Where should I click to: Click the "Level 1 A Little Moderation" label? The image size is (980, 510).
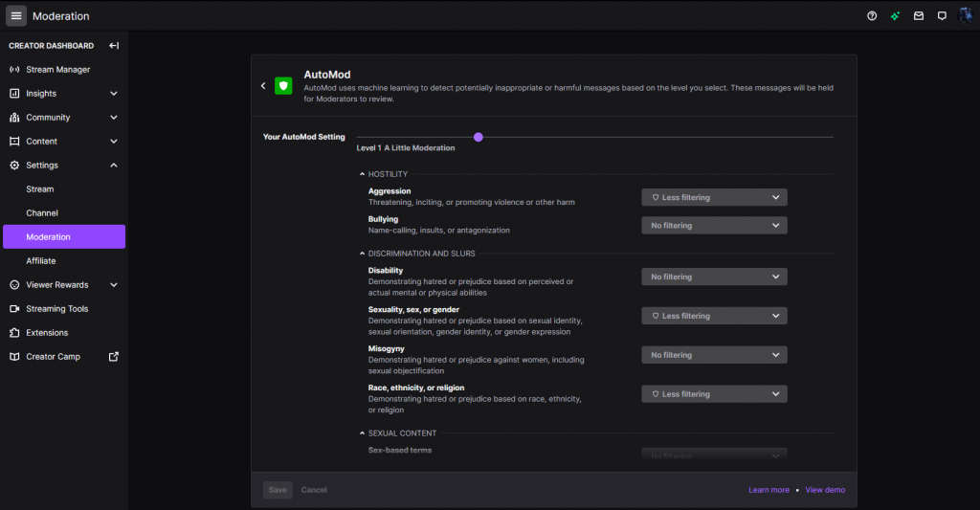tap(406, 148)
